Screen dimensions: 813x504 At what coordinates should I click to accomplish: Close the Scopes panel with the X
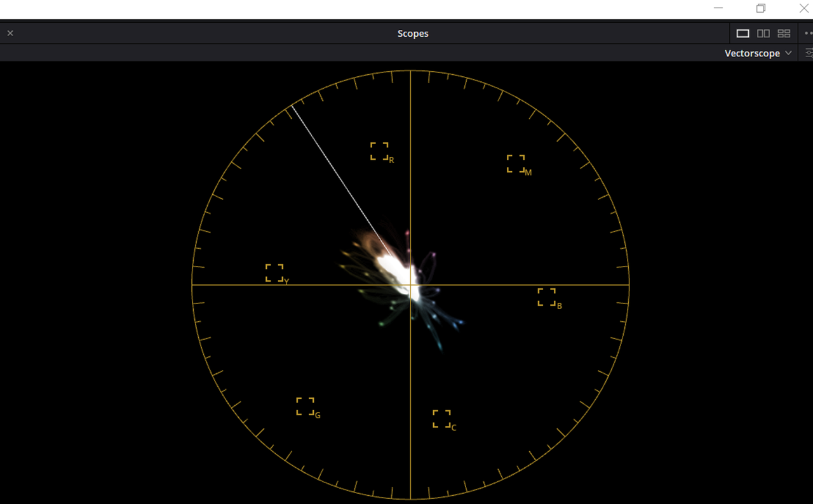(x=10, y=33)
